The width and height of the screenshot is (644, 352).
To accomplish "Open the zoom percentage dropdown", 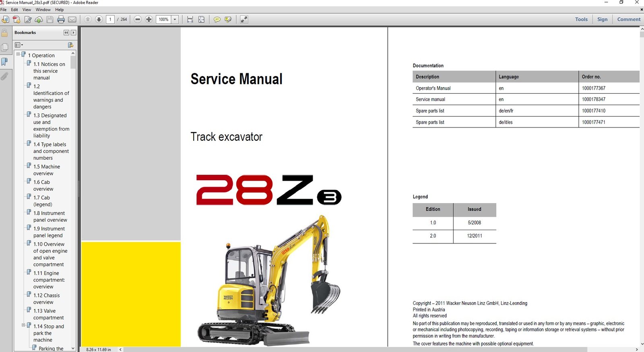I will 175,19.
